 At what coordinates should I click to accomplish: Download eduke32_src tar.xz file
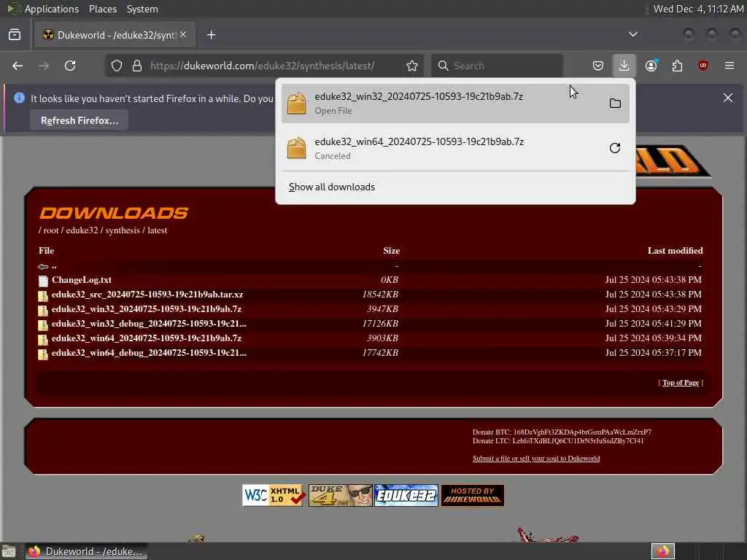point(147,295)
